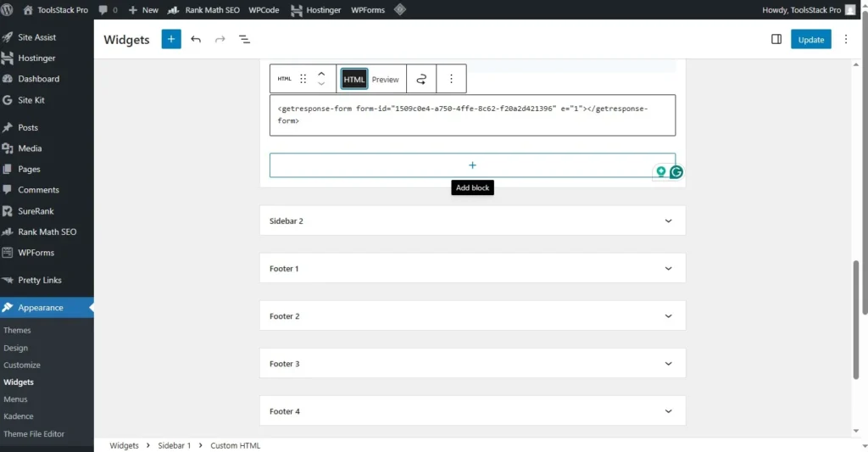Open Rank Math SEO in admin bar
Screen dimensions: 868x452
click(203, 10)
